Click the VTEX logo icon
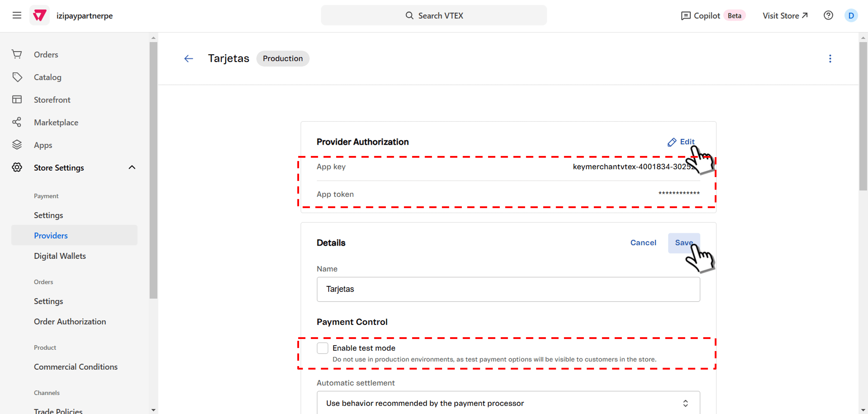The height and width of the screenshot is (414, 868). tap(39, 15)
